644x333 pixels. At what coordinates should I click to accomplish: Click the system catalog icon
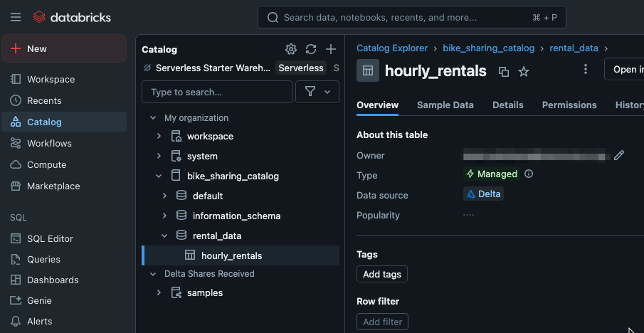pyautogui.click(x=176, y=156)
